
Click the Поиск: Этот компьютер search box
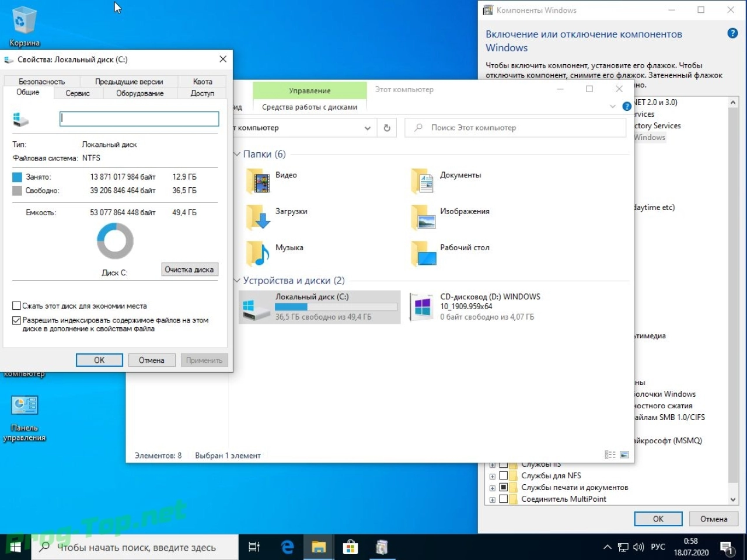[515, 128]
